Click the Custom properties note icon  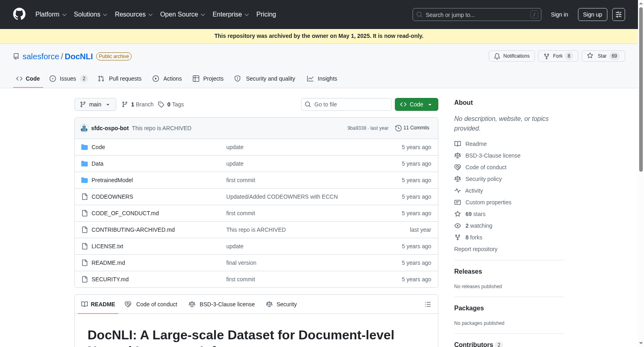tap(458, 202)
